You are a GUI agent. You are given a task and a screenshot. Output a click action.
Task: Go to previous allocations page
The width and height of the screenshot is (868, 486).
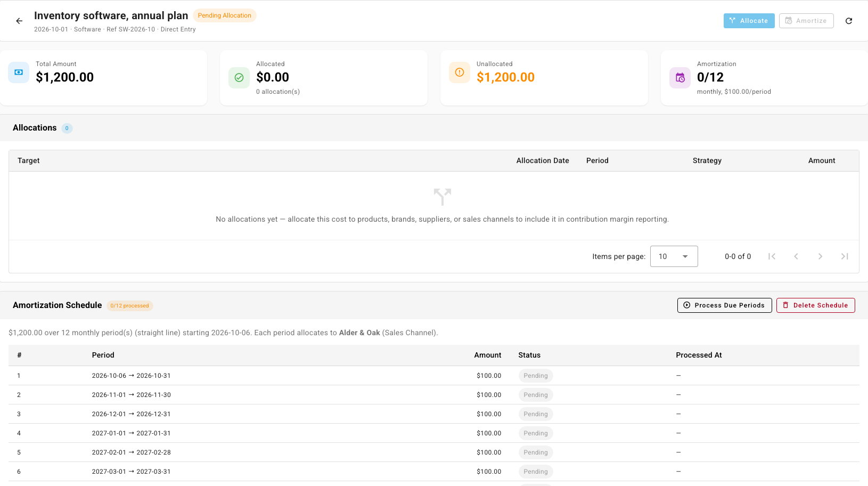pos(796,256)
